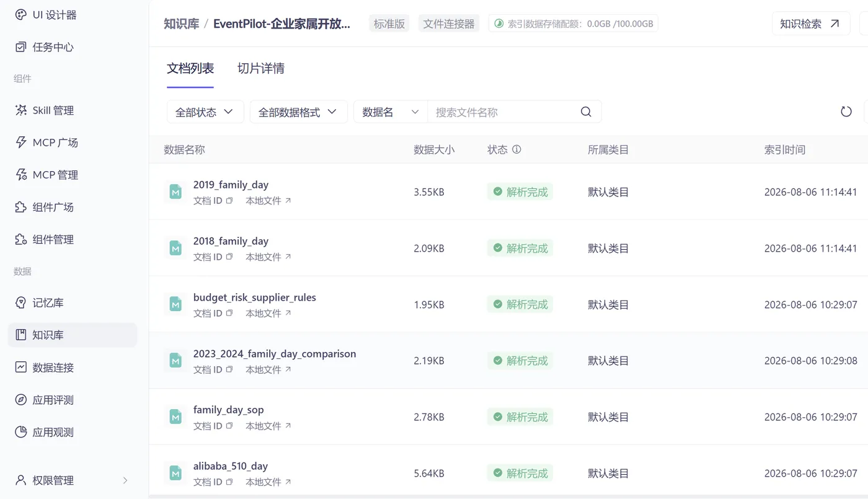Viewport: 868px width, 499px height.
Task: Expand 权限管理 submenu chevron
Action: pyautogui.click(x=125, y=480)
